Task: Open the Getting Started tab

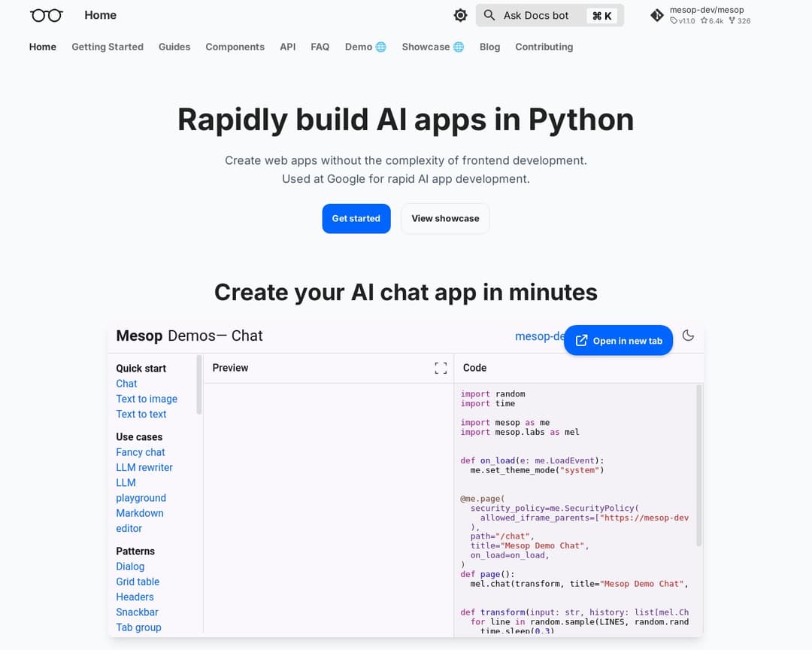Action: 108,47
